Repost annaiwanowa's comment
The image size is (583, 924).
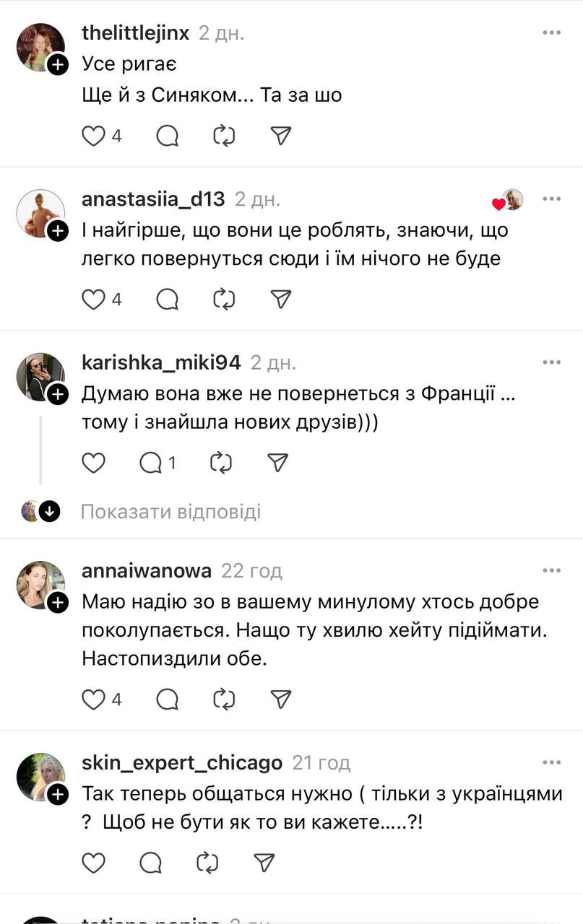224,699
